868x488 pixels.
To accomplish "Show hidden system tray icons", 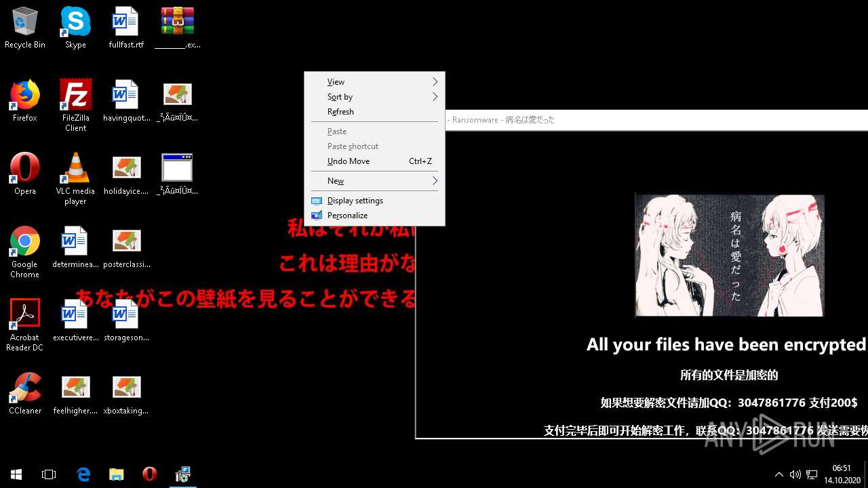I will click(779, 474).
